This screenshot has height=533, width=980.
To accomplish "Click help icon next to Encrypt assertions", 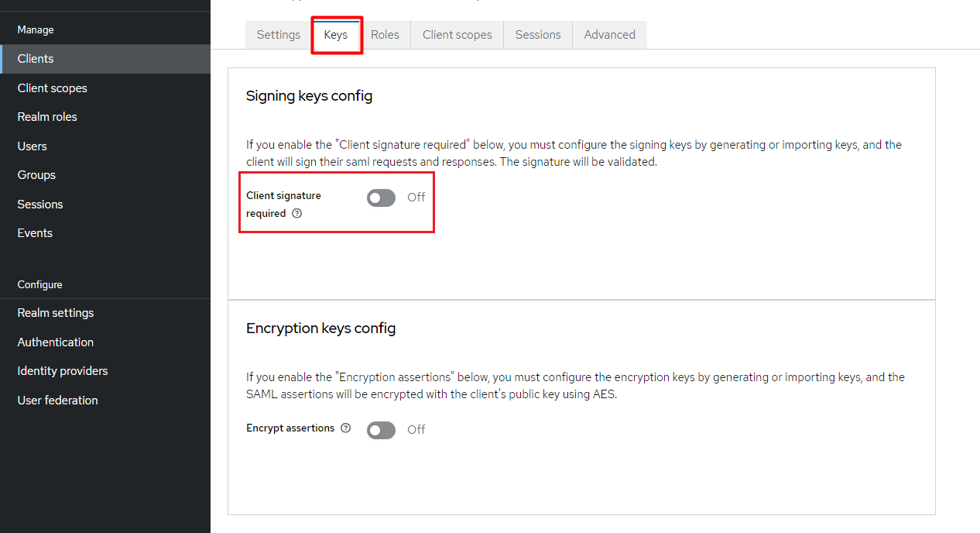I will (345, 428).
